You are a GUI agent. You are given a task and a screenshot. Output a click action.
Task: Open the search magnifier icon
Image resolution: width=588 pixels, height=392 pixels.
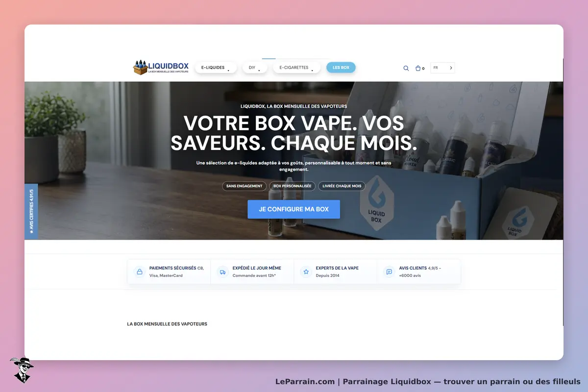[x=406, y=68]
